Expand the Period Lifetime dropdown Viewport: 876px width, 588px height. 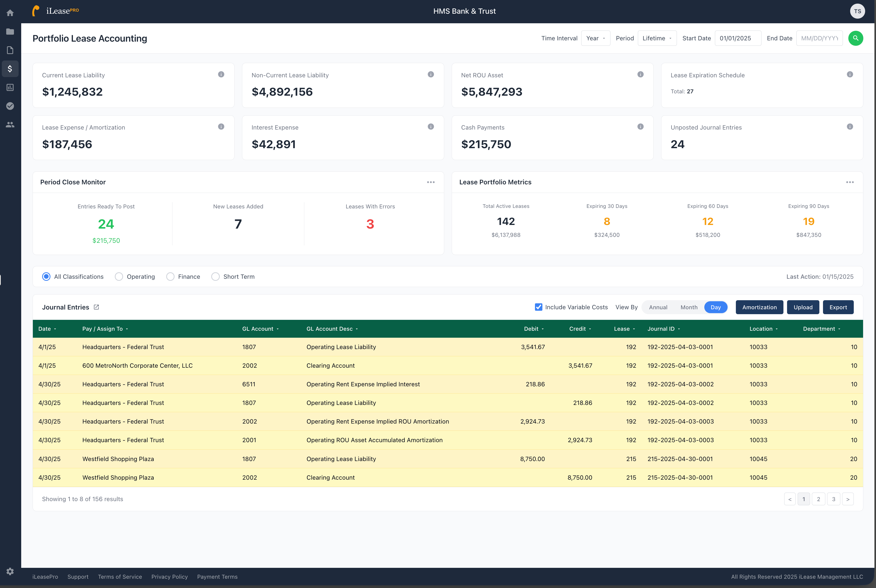(x=657, y=38)
